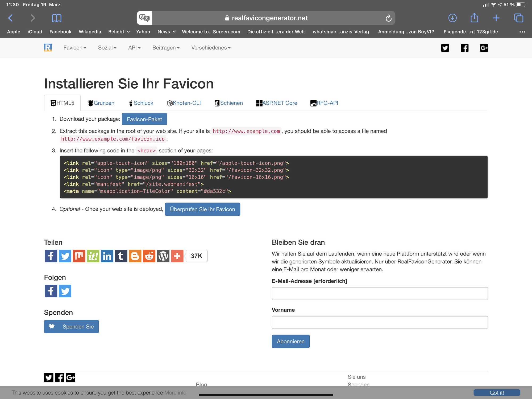Click the RealFaviconGenerator R logo
The height and width of the screenshot is (399, 532).
click(x=48, y=48)
